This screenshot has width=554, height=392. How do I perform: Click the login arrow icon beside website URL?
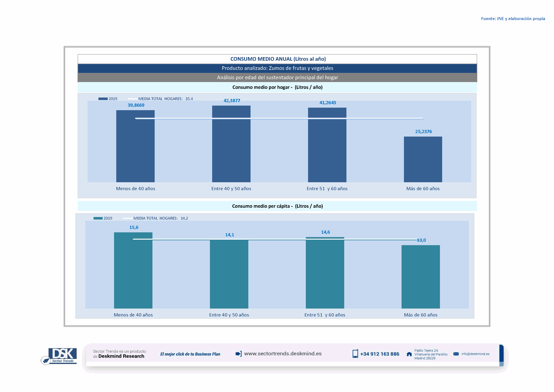click(x=238, y=354)
